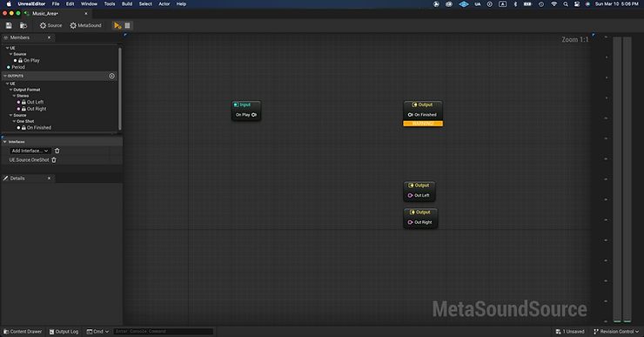Select the On Play input member
The width and height of the screenshot is (644, 337).
coord(31,60)
